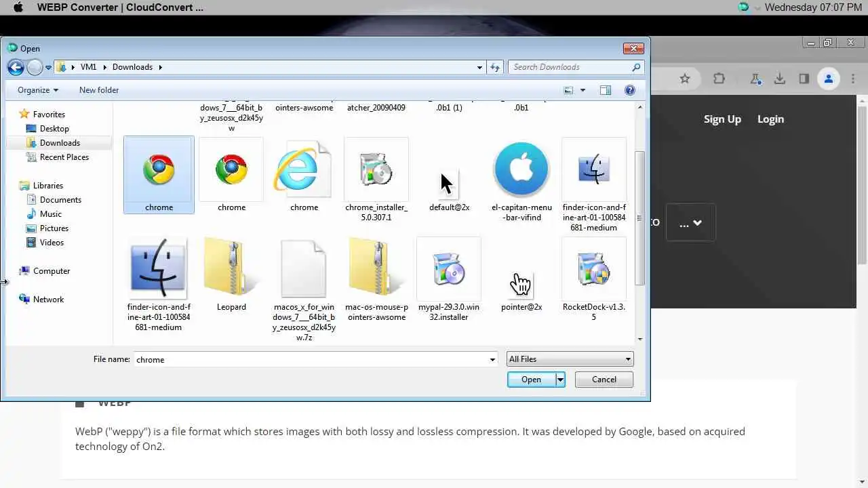Select the first chrome file with Chrome logo
The width and height of the screenshot is (868, 488).
click(x=159, y=175)
